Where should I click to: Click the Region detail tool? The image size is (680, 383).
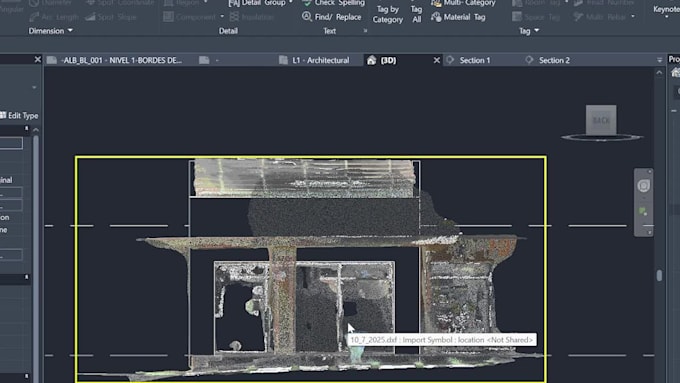(x=182, y=3)
